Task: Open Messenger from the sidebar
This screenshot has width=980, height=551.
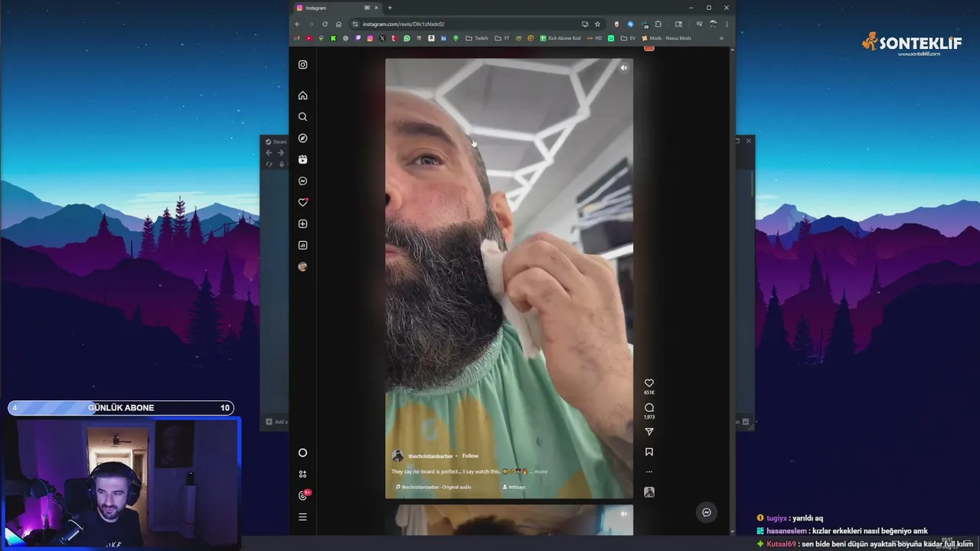Action: click(302, 181)
